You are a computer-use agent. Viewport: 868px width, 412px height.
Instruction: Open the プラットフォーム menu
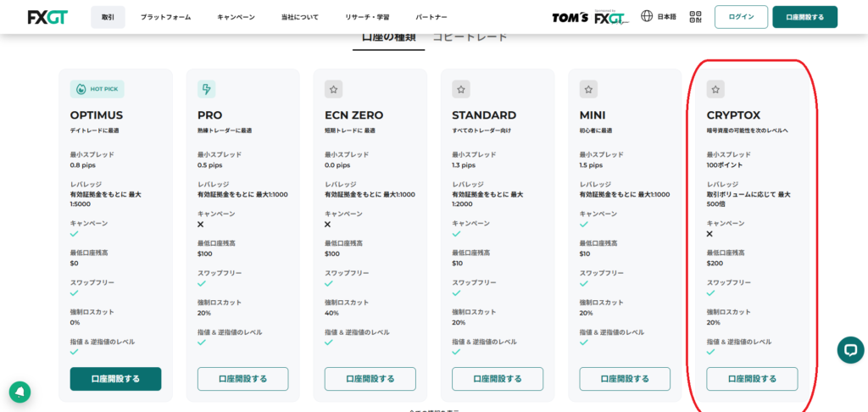(165, 17)
